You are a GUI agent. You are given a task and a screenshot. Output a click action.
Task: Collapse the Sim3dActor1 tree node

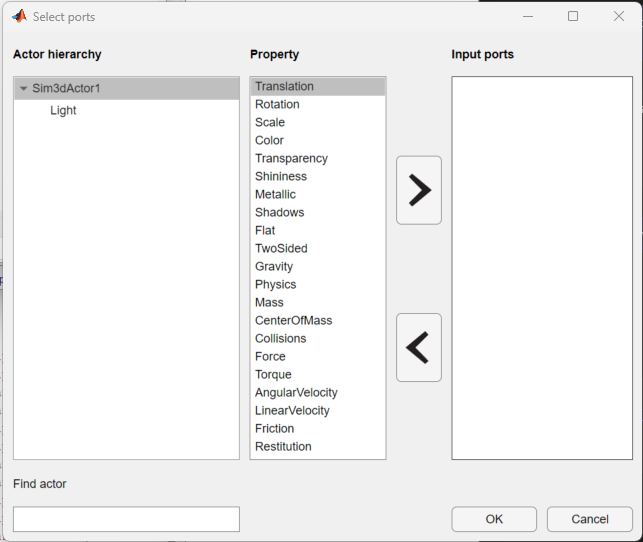click(x=24, y=88)
